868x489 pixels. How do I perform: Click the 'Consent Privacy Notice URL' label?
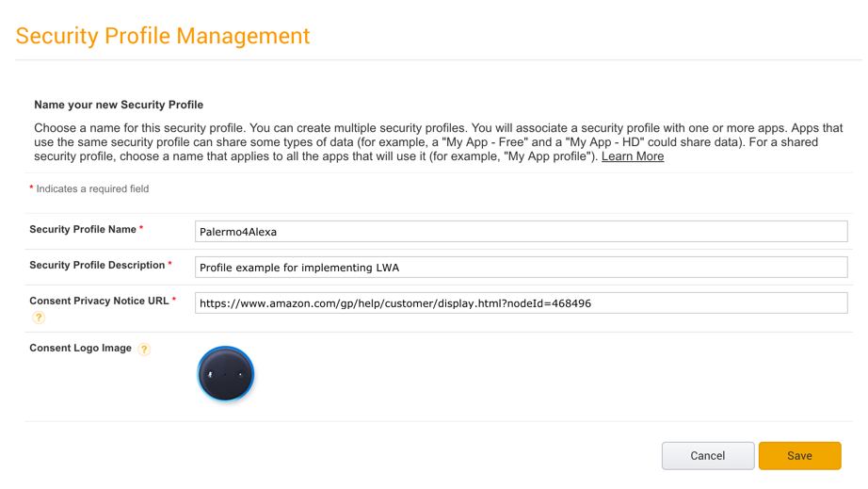tap(99, 301)
